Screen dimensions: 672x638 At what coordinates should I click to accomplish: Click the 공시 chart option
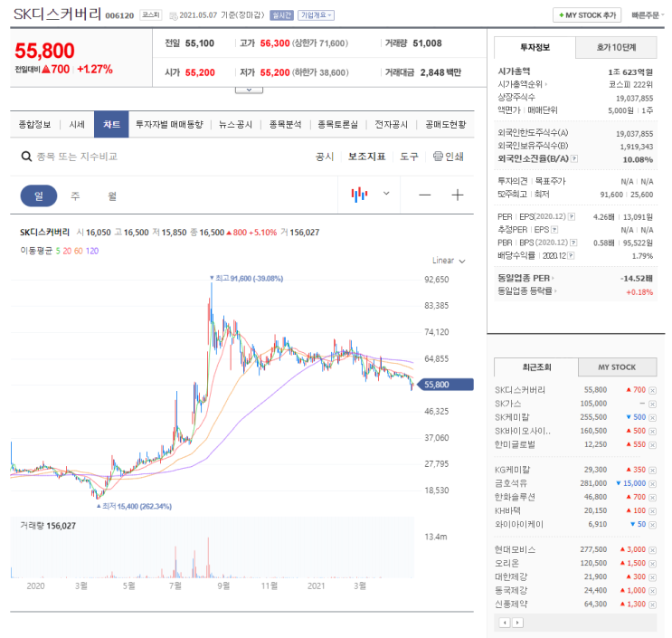325,157
